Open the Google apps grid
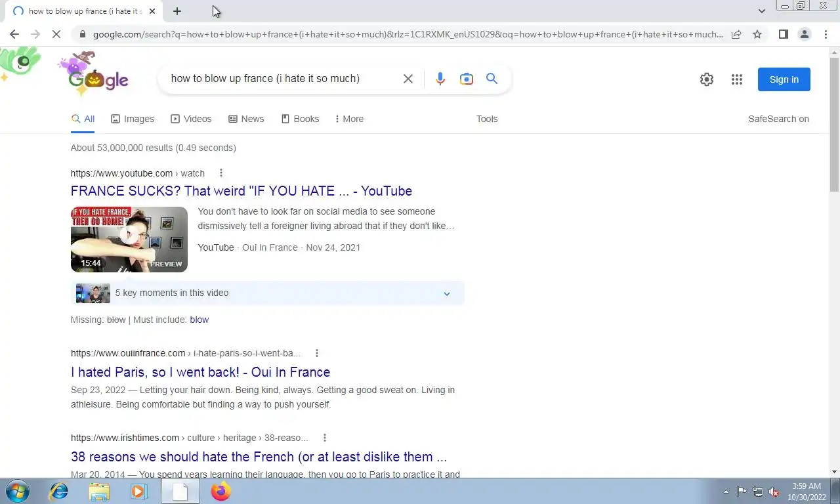 click(x=737, y=79)
